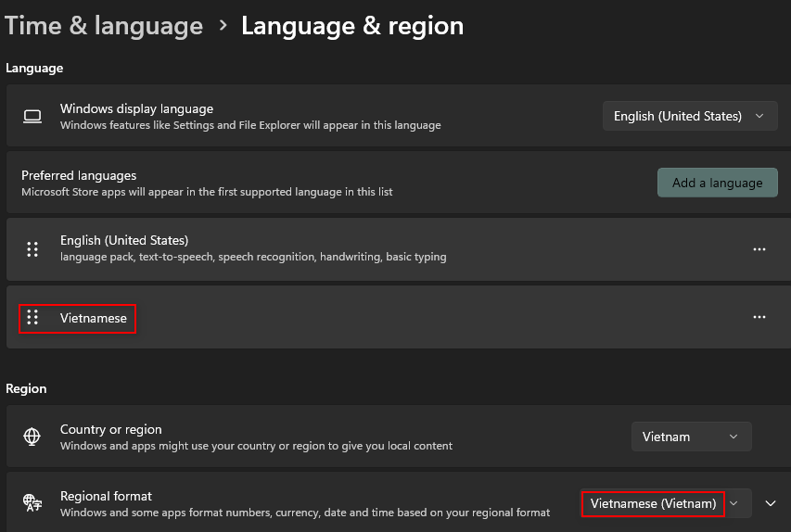Grab the drag handle for English (United States)
Viewport: 791px width, 532px height.
[x=32, y=249]
